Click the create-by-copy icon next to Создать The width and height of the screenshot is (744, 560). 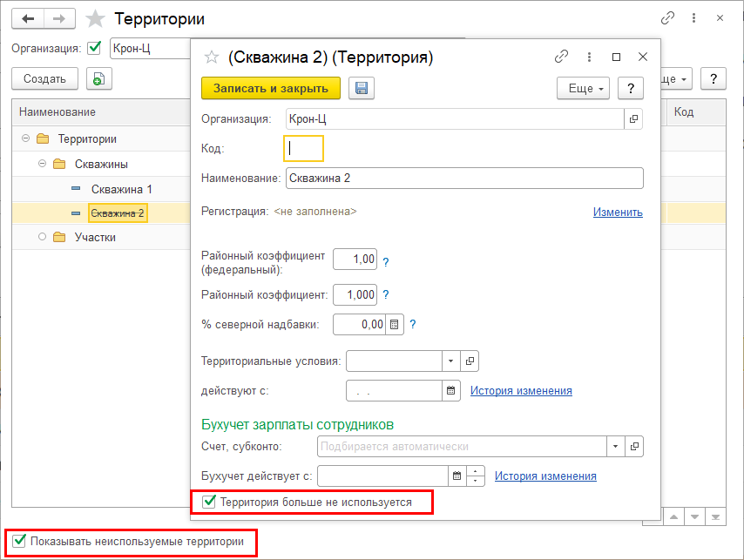tap(98, 78)
